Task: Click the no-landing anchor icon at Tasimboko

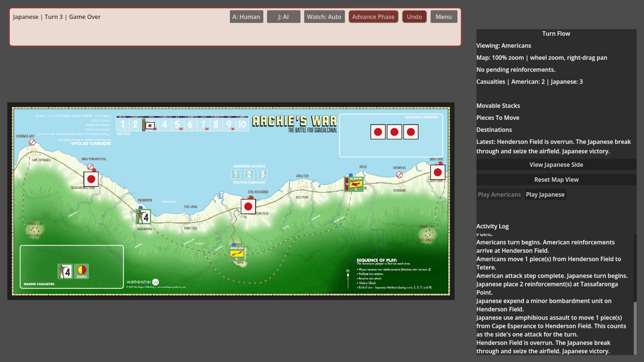Action: [x=399, y=175]
